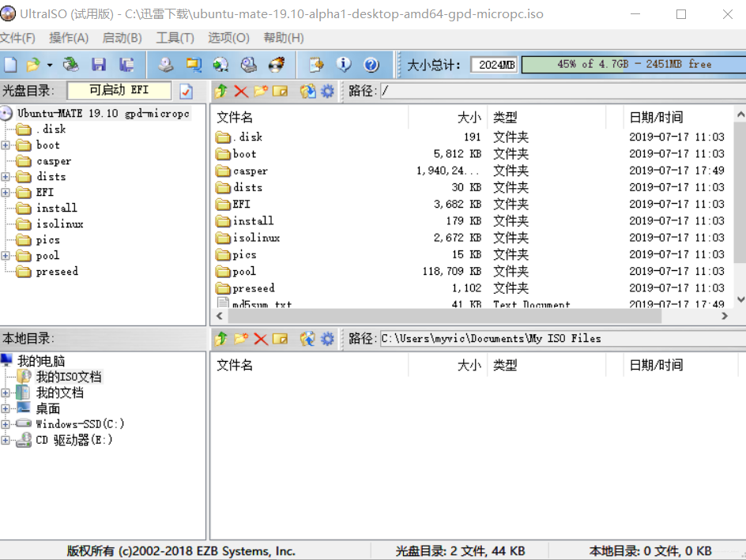The height and width of the screenshot is (560, 746).
Task: Expand the dists folder in the ISO tree
Action: pyautogui.click(x=6, y=177)
